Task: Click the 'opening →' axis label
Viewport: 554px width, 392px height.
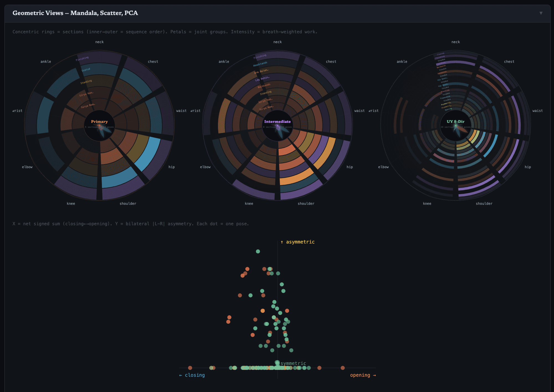Action: click(363, 375)
